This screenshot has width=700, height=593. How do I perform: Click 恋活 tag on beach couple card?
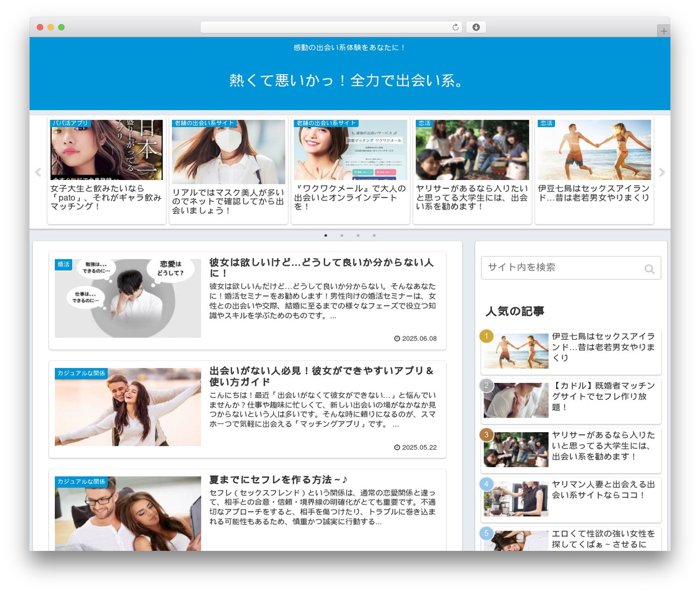click(546, 123)
